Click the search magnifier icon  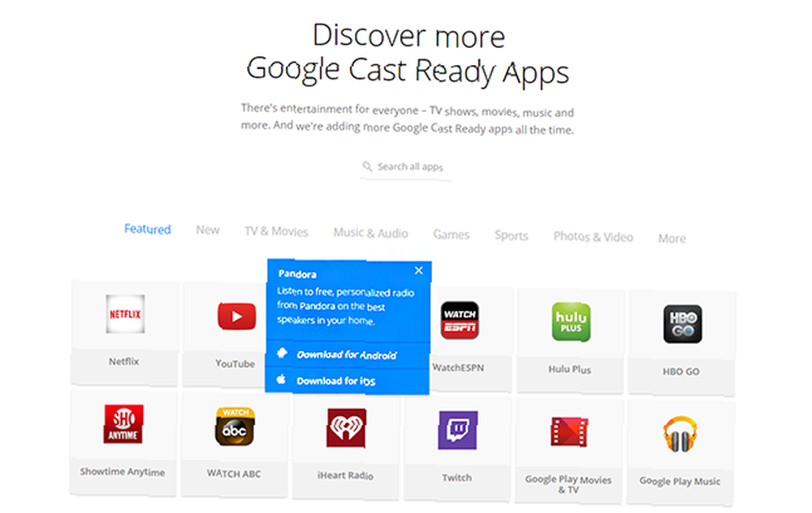pos(367,166)
